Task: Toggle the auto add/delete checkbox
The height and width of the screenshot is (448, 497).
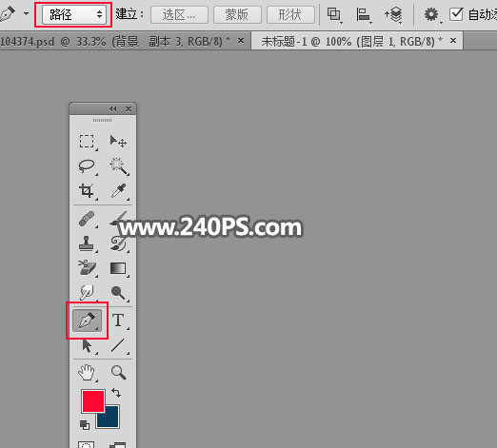Action: coord(456,14)
